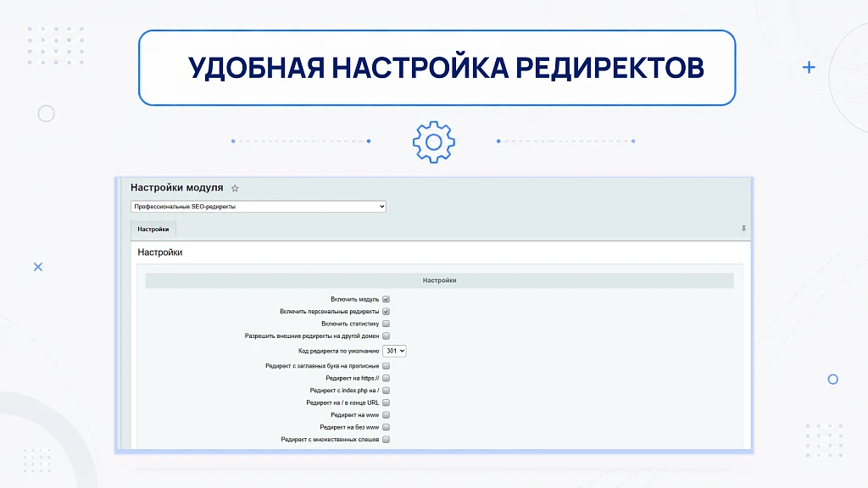Screen dimensions: 868x488
Task: Enable the Редирект на без www checkbox
Action: pyautogui.click(x=386, y=427)
